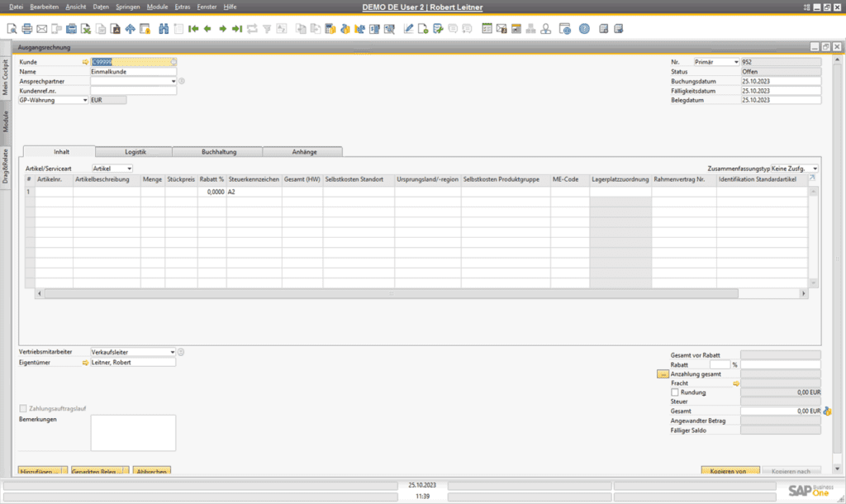Viewport: 846px width, 504px height.
Task: Click the Hinzufügen button
Action: (x=43, y=471)
